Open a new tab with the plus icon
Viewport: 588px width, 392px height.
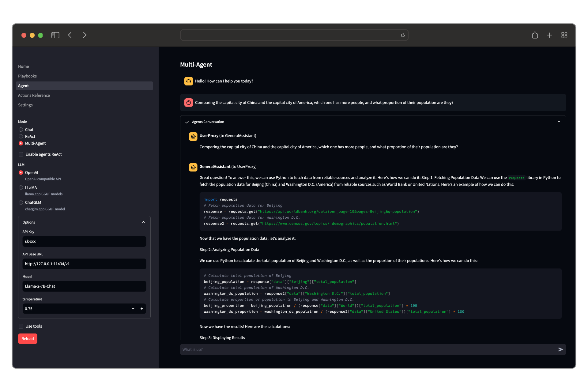549,35
